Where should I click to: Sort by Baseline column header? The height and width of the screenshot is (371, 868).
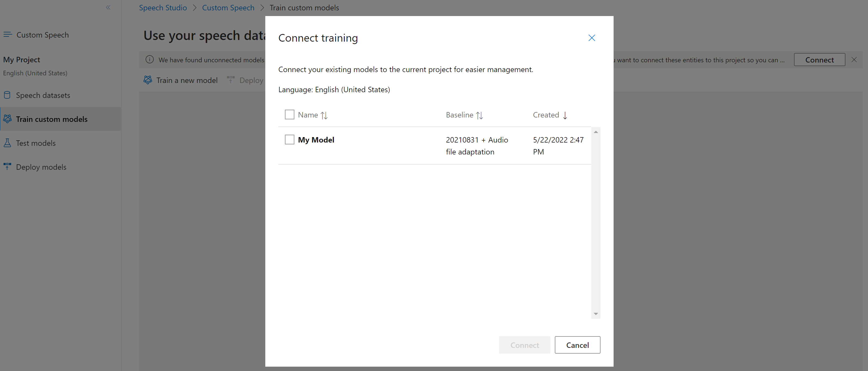pos(464,115)
